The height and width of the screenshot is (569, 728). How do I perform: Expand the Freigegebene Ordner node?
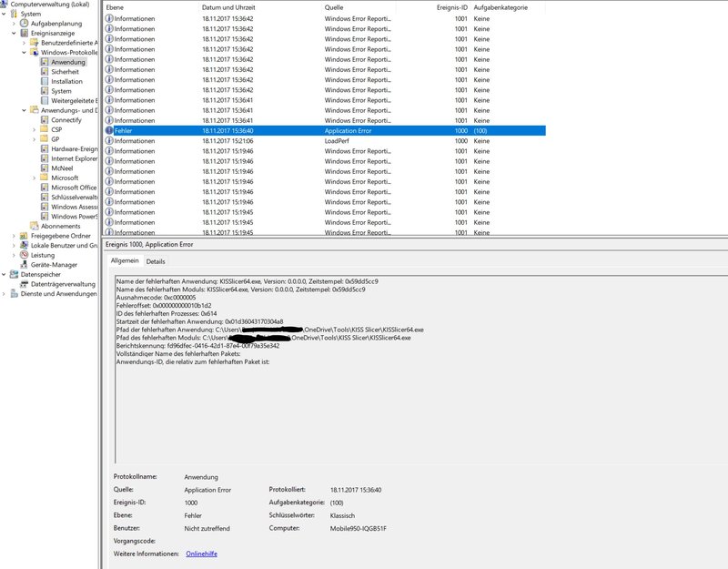[14, 236]
